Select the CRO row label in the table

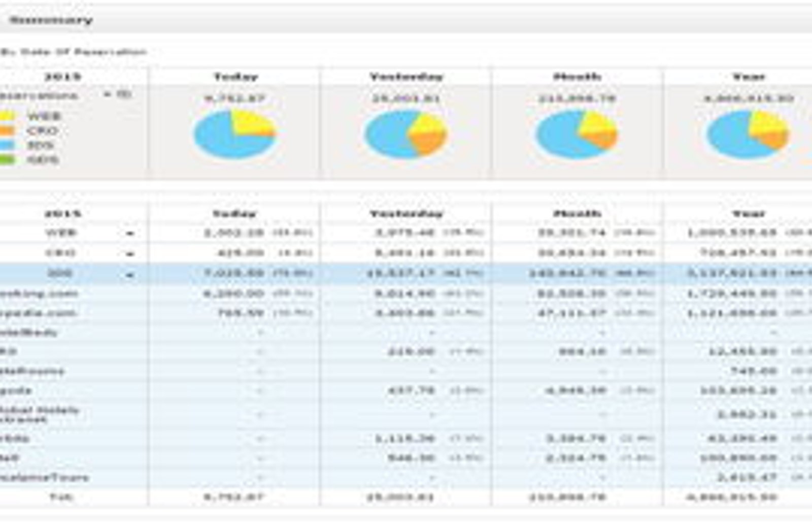point(61,253)
